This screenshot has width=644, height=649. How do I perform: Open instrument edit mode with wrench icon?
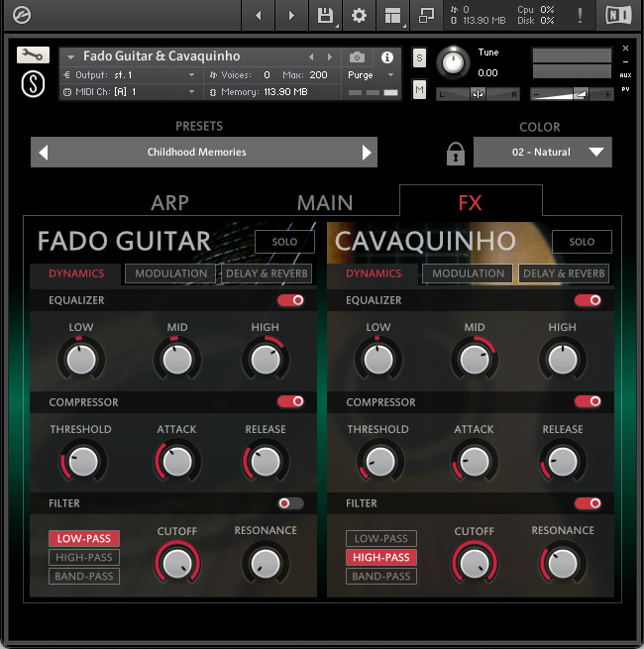(33, 54)
